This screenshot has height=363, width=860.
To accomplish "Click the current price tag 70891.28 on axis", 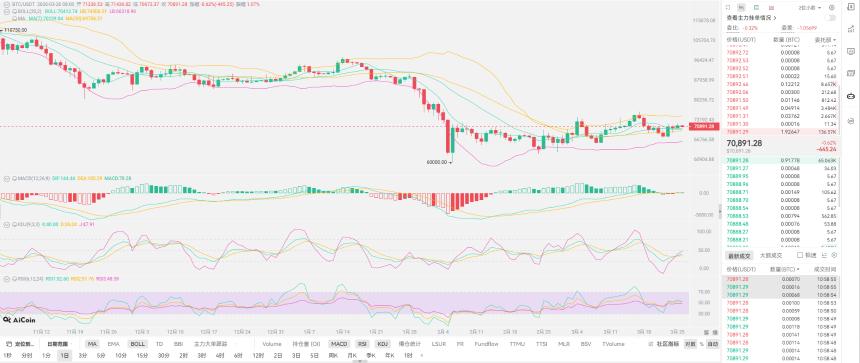I will pos(704,126).
